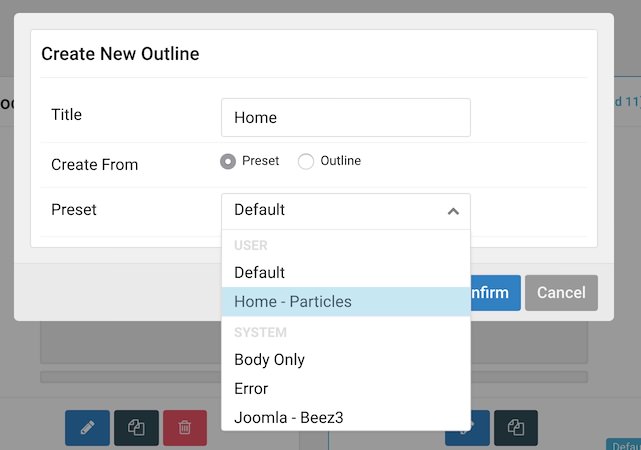Click the left dark duplicate outline icon
Viewport: 641px width, 450px height.
[x=136, y=428]
